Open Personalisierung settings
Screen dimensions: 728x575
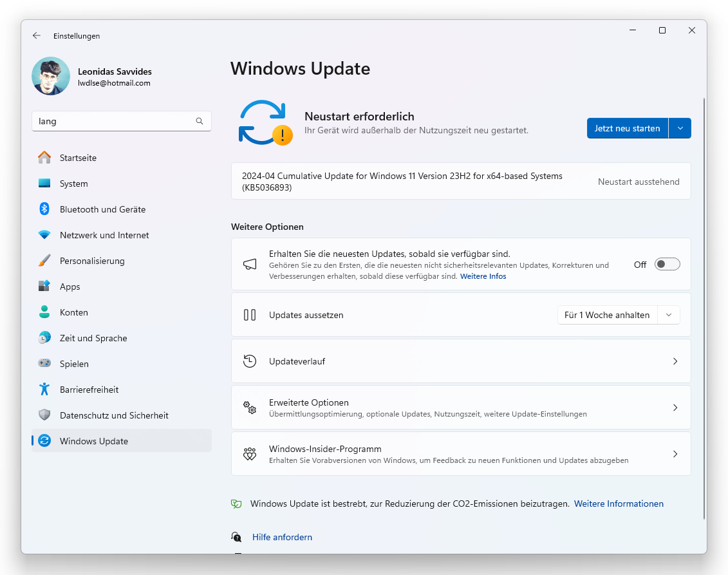pyautogui.click(x=122, y=261)
